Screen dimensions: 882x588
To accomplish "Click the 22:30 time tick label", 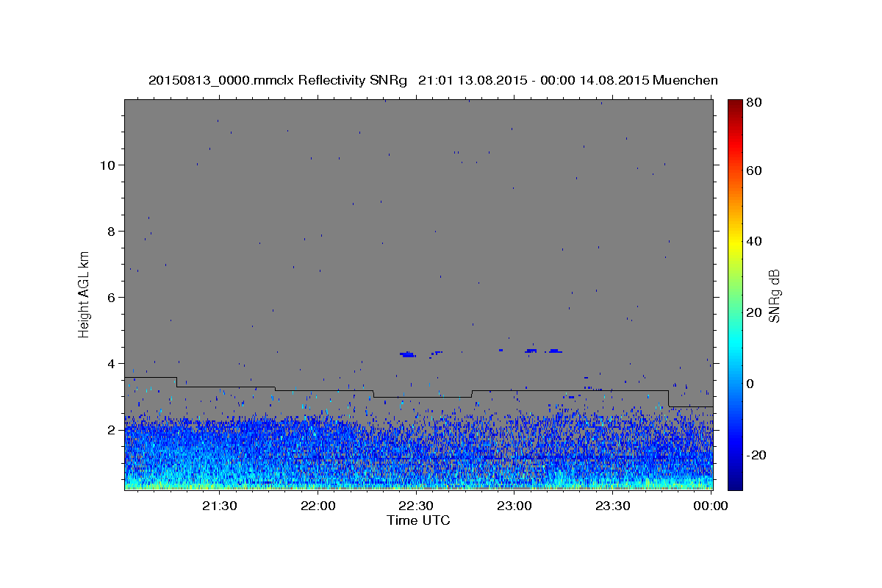I will (416, 506).
